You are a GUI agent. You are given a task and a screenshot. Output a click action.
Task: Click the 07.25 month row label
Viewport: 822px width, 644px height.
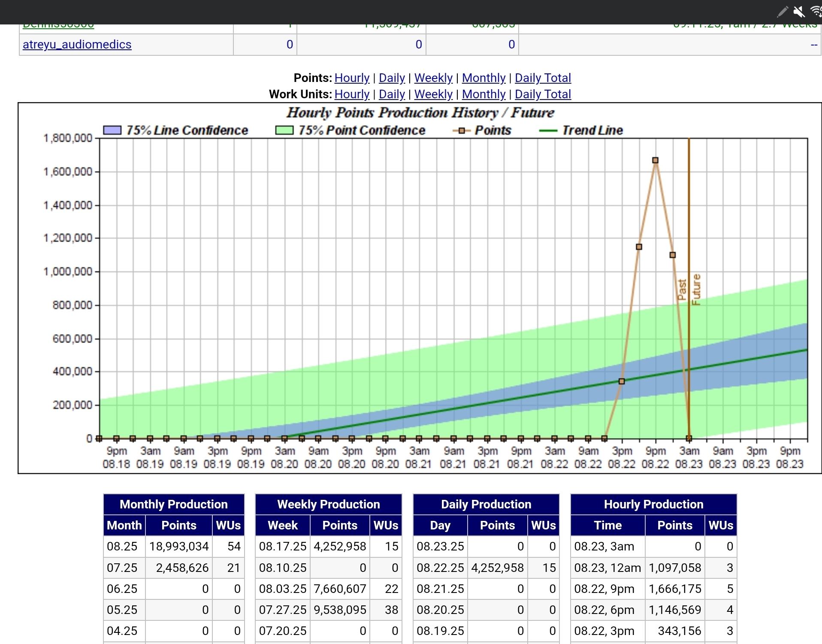122,568
